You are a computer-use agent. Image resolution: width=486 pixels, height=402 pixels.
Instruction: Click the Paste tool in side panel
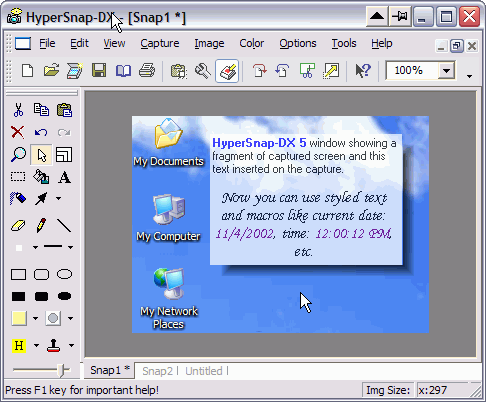coord(64,110)
